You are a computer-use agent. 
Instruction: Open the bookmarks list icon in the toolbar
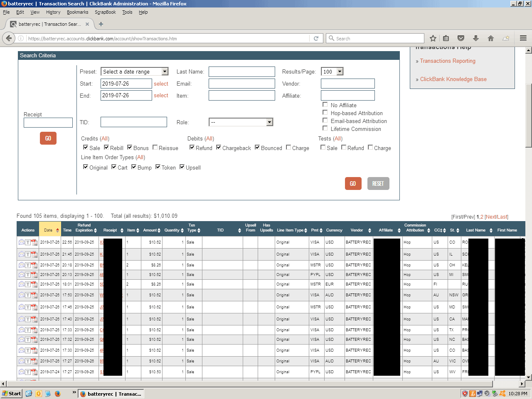446,38
